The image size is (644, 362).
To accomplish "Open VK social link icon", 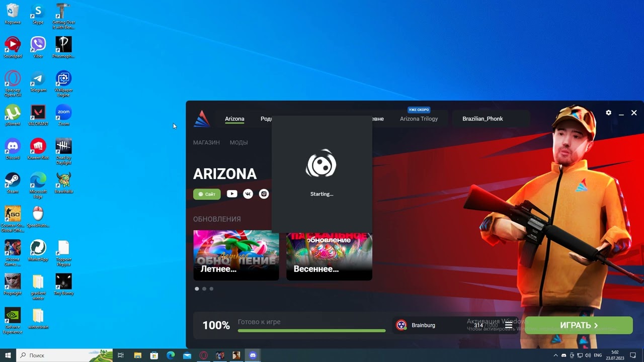I will pos(248,194).
